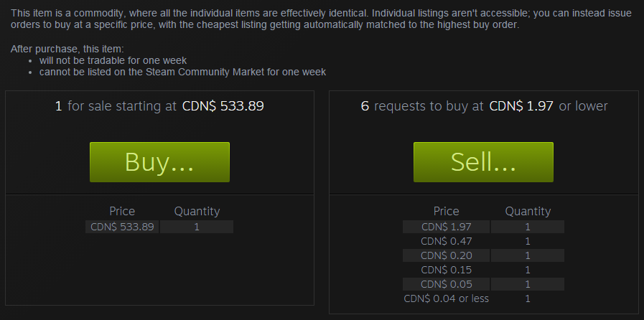Click the Price header in buy requests table
This screenshot has height=320, width=644.
pos(446,211)
